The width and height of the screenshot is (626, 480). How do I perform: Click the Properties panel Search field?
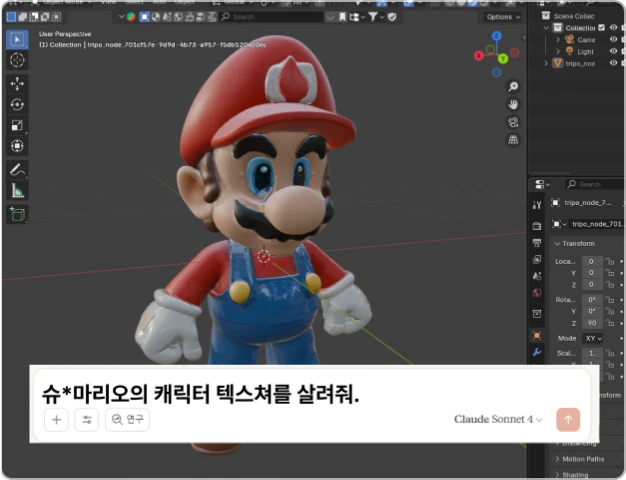(594, 184)
